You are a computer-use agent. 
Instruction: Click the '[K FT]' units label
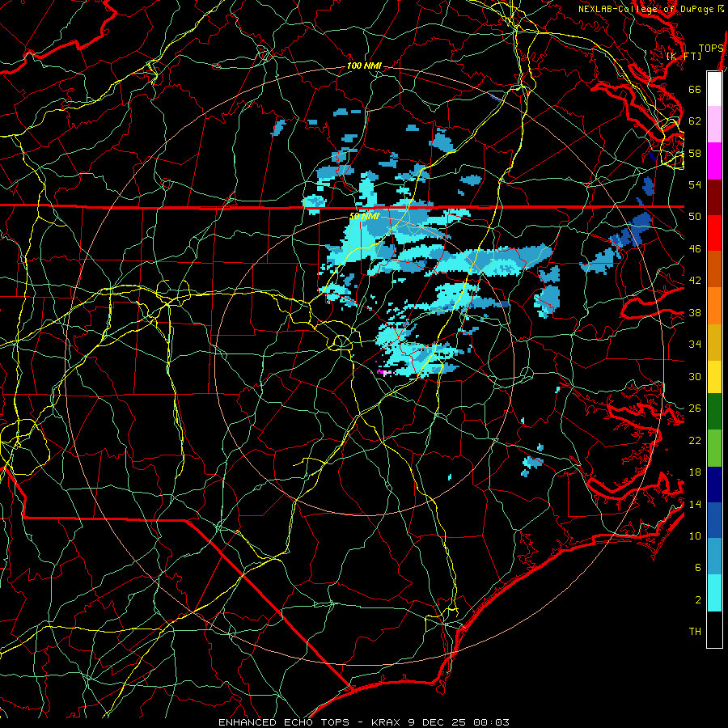684,56
